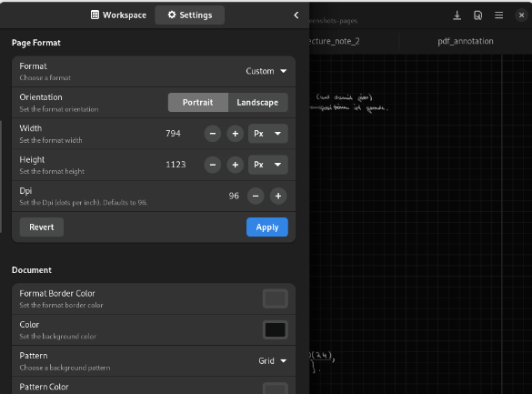
Task: Open the background Color swatch
Action: tap(276, 329)
